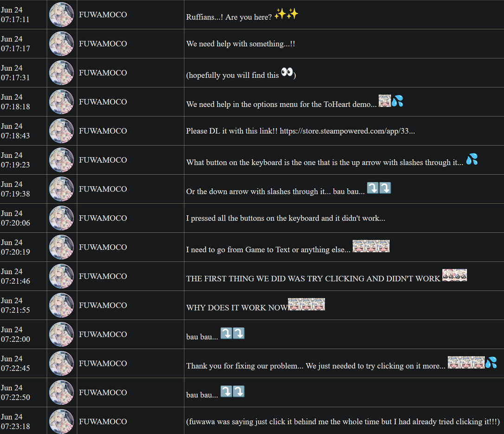Click the FUWAMOCO avatar at 07:17:11
504x434 pixels.
click(x=61, y=14)
